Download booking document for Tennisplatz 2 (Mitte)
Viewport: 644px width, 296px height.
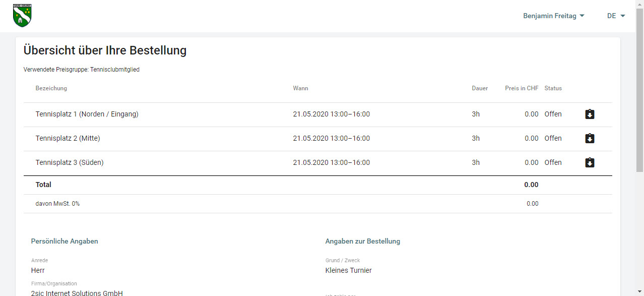click(590, 139)
